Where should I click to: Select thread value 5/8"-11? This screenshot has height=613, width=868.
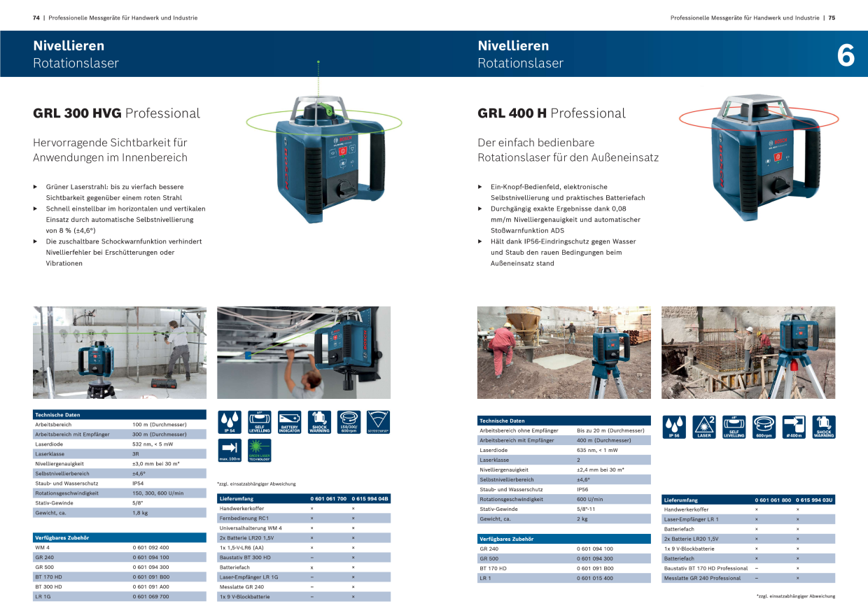(x=587, y=509)
